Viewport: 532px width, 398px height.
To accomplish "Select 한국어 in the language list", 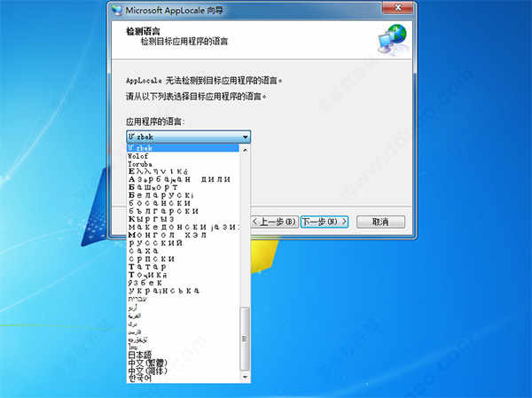I will point(184,378).
